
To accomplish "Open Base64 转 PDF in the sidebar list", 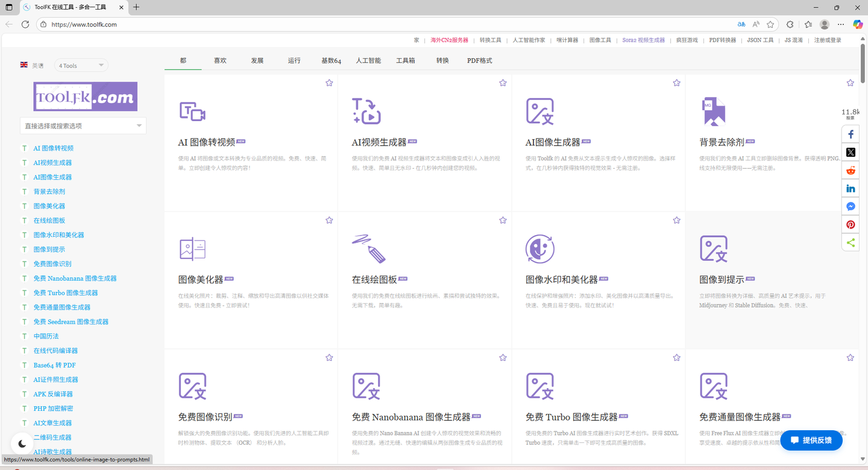I will [x=54, y=365].
